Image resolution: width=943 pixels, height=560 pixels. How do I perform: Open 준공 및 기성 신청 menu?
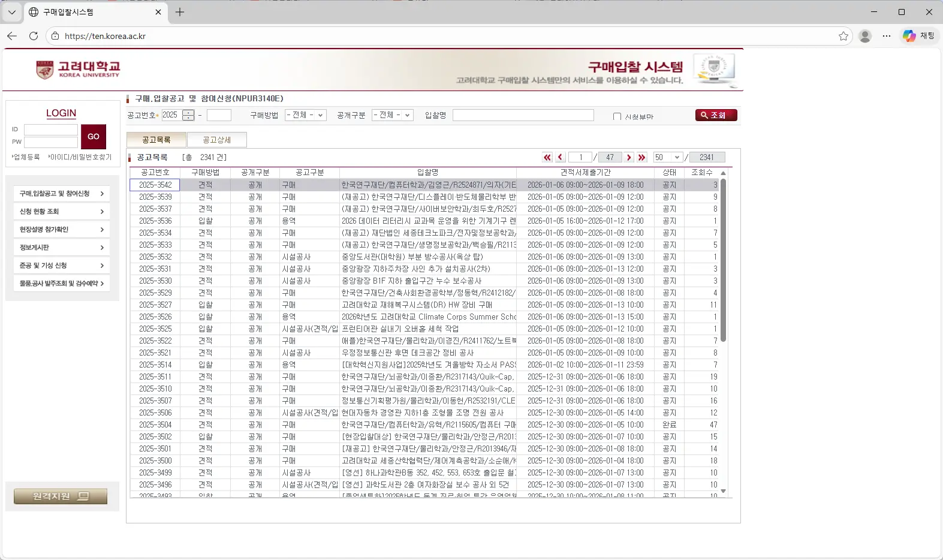click(61, 266)
